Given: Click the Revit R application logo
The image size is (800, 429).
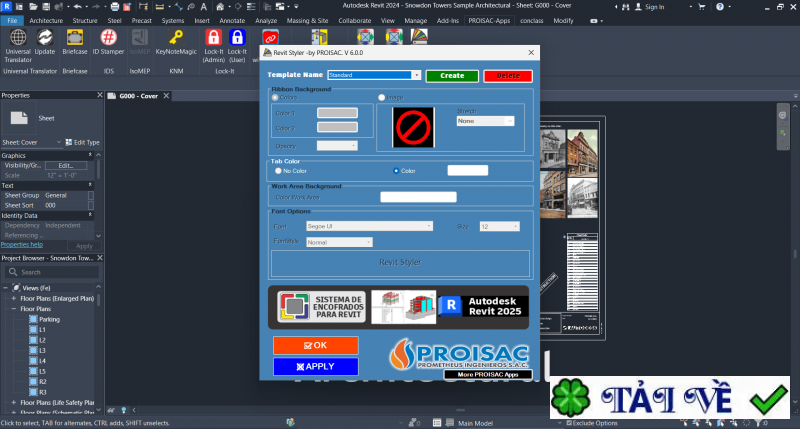Looking at the screenshot, I should (7, 7).
